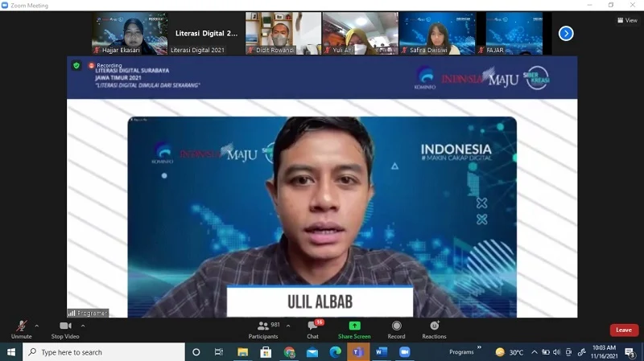Open Google Chrome from taskbar

[289, 352]
